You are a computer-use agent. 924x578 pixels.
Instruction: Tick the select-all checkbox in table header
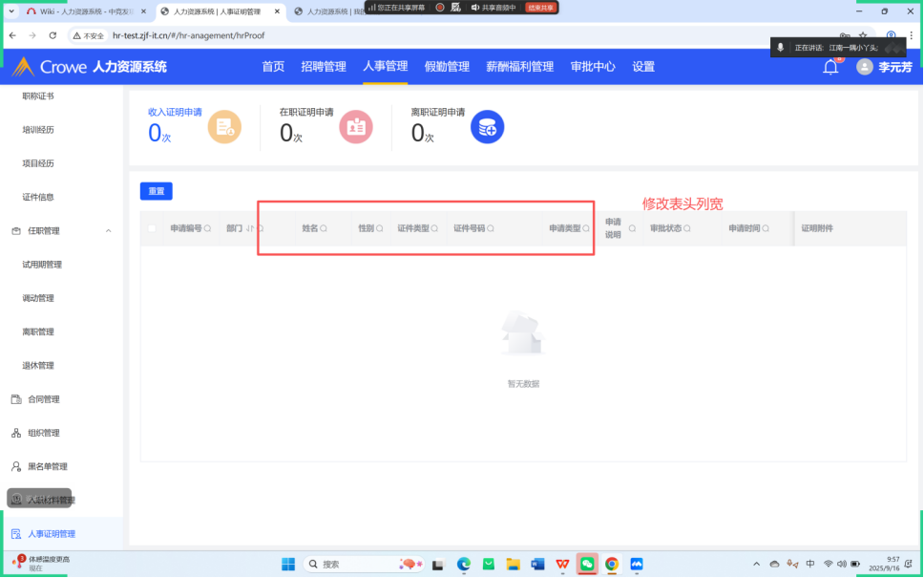(152, 228)
